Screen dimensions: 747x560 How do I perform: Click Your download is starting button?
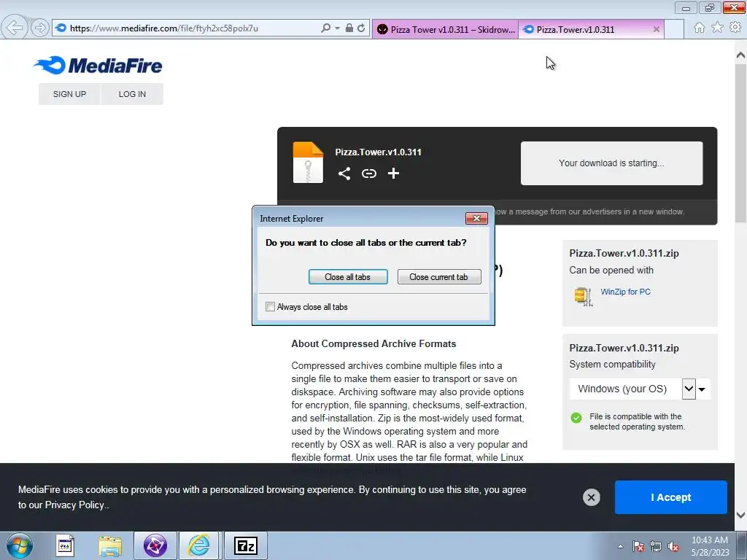tap(611, 163)
